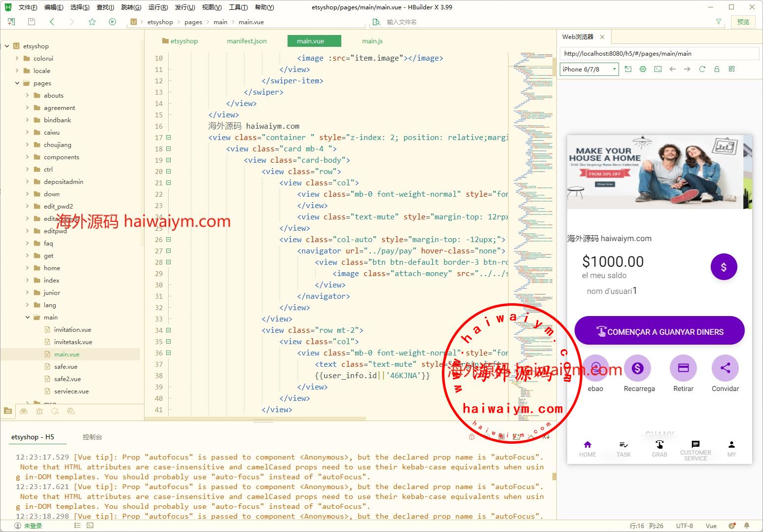Screen dimensions: 763x532
Task: Refresh the web browser preview
Action: pyautogui.click(x=702, y=69)
